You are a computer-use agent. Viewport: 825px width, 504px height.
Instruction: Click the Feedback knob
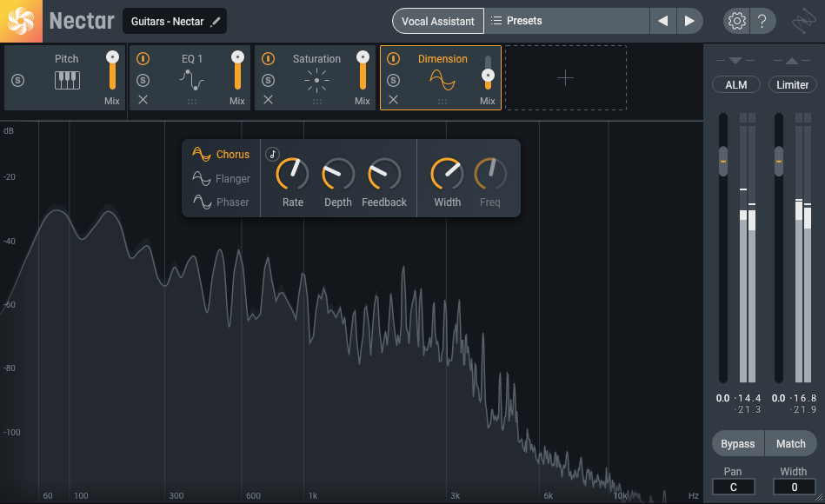click(384, 174)
